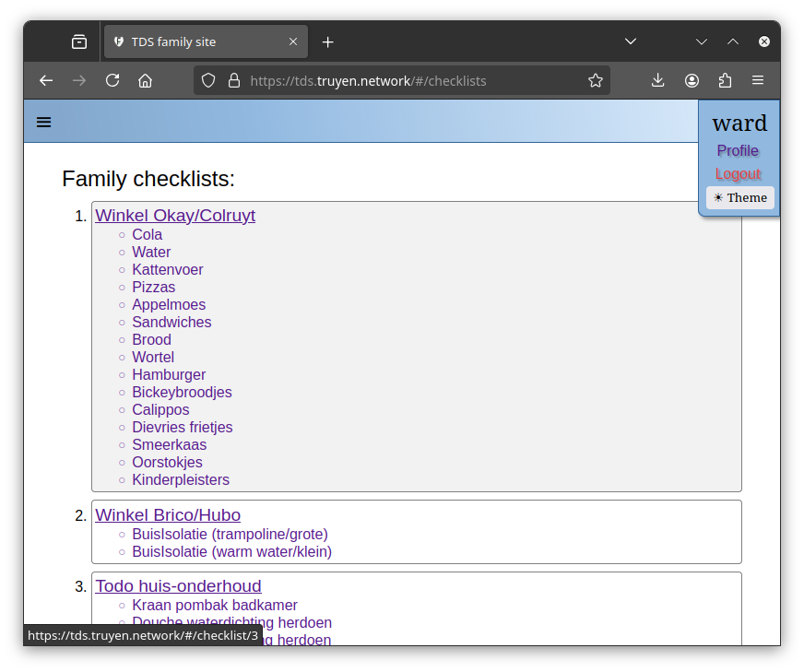Screen dimensions: 804x672
Task: Open the site's hamburger navigation menu
Action: point(43,121)
